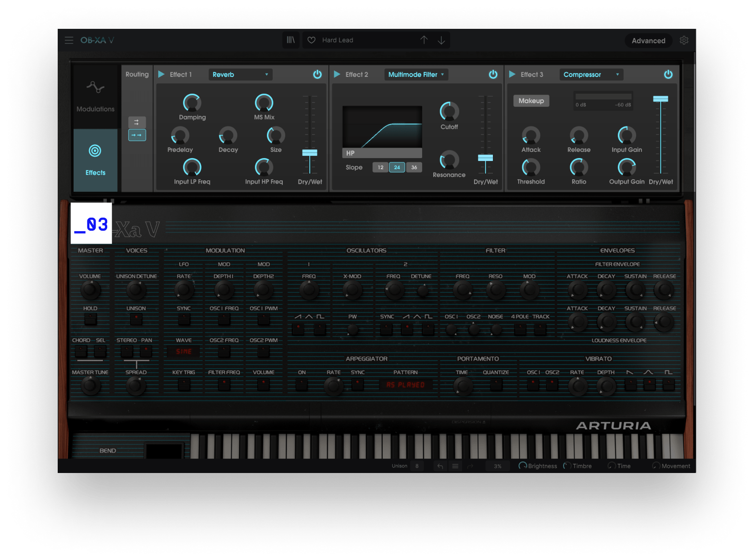Image resolution: width=754 pixels, height=560 pixels.
Task: Toggle arpeggiator ON switch
Action: [x=302, y=384]
